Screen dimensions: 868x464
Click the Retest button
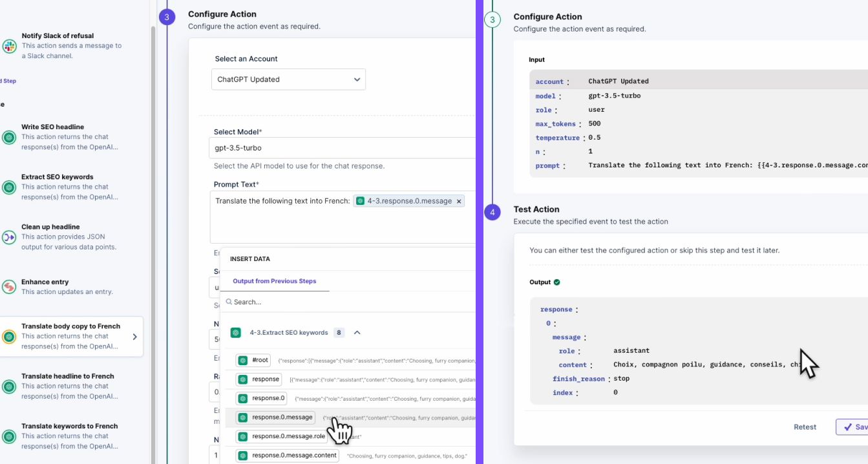pos(805,427)
